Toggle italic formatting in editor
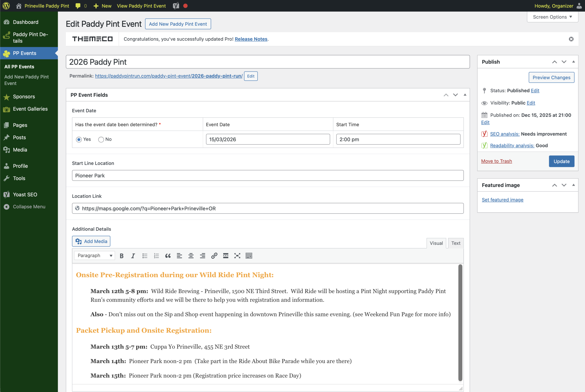The image size is (585, 392). pos(133,255)
